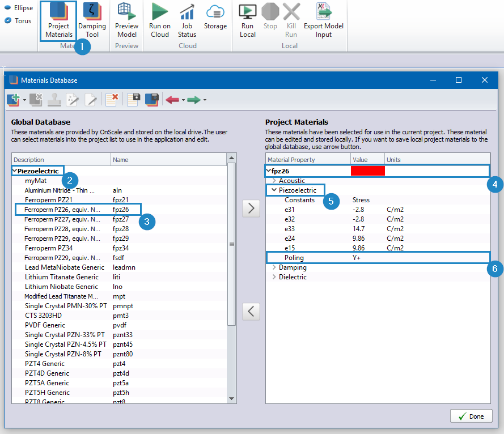Sort by the Name column header
This screenshot has width=504, height=434.
169,160
